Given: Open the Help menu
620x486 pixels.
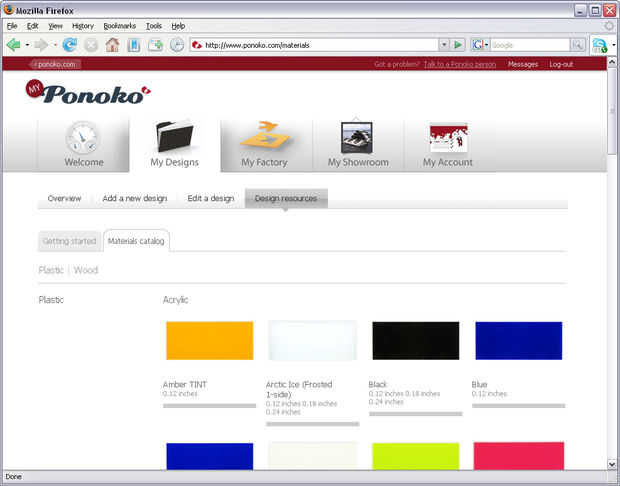Looking at the screenshot, I should pos(178,26).
